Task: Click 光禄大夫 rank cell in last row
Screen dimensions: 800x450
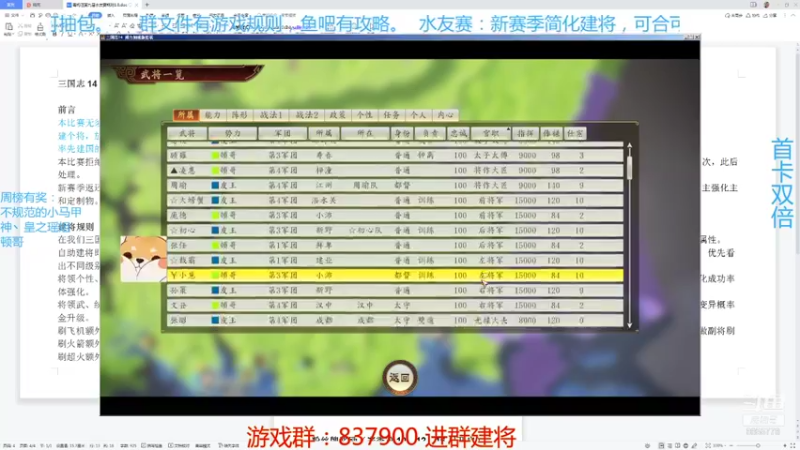Action: click(x=490, y=320)
